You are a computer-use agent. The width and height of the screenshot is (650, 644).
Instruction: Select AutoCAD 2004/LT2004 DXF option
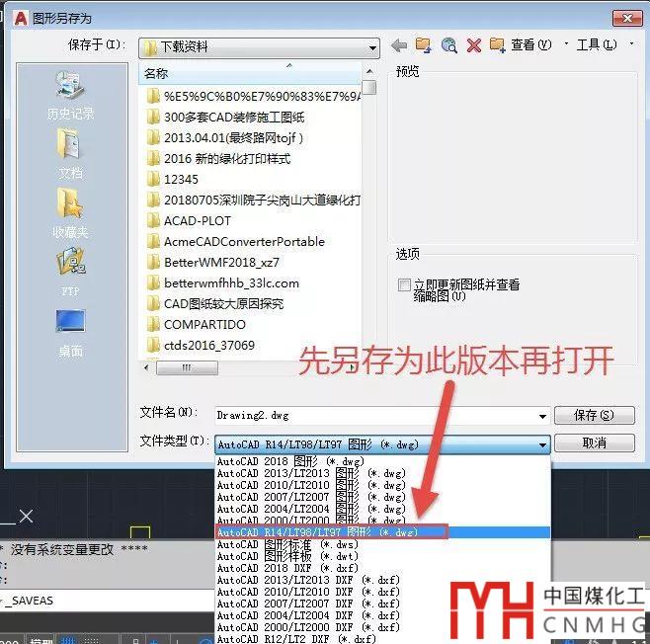(x=382, y=615)
